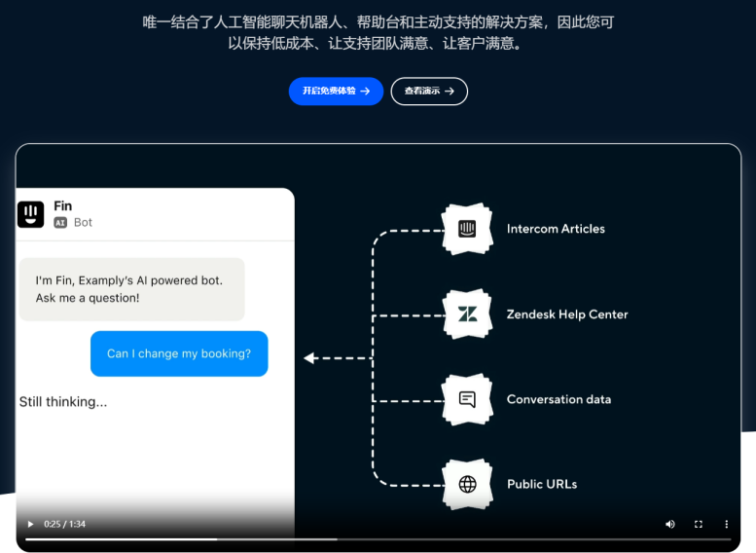Click the 0:25 / 1:34 time display
756x553 pixels.
click(64, 524)
